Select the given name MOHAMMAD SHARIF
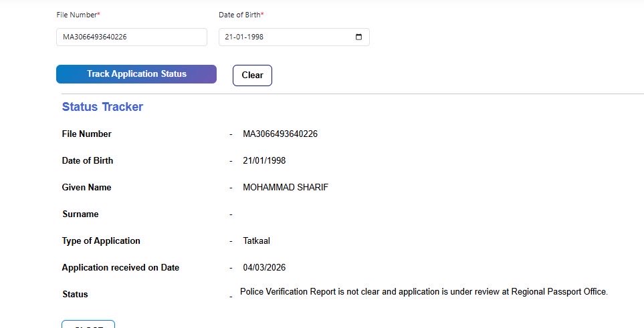The height and width of the screenshot is (328, 644). pyautogui.click(x=286, y=187)
